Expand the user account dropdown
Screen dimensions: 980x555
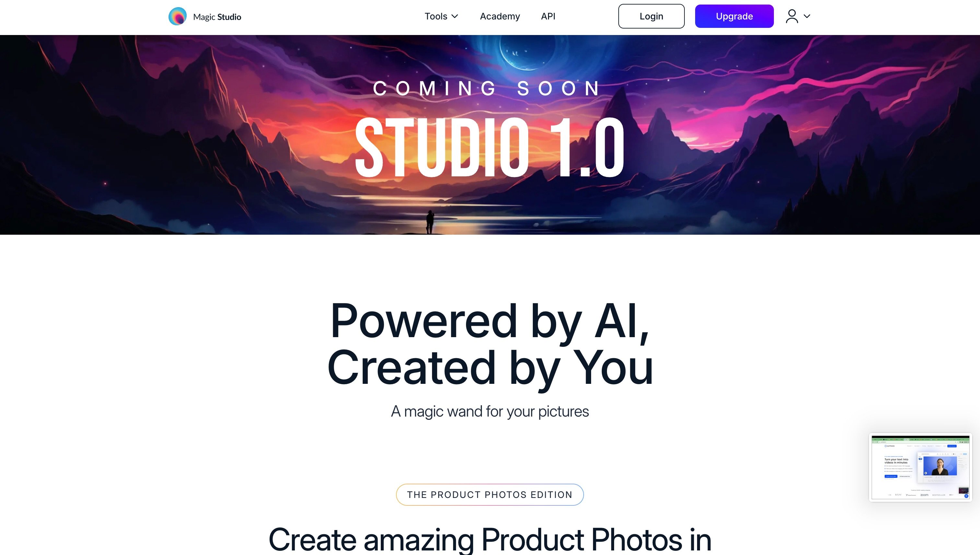798,16
